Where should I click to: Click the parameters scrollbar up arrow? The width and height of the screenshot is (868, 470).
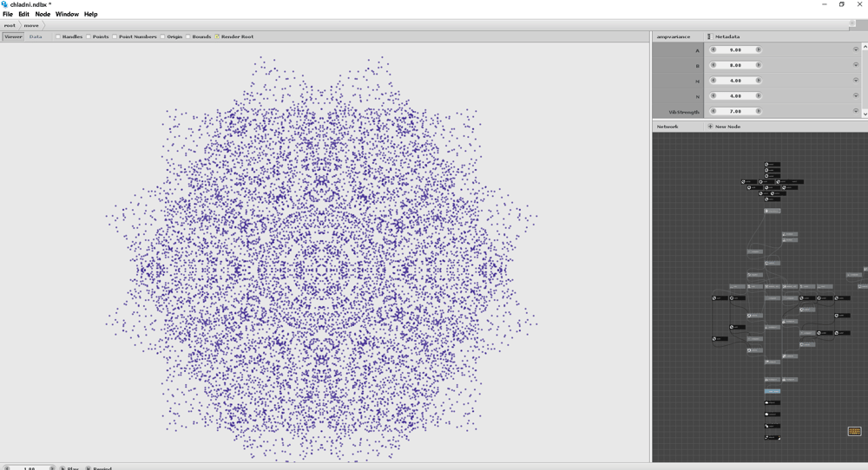(865, 48)
